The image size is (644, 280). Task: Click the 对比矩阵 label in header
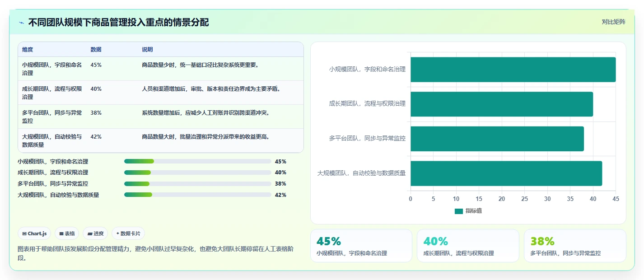point(613,22)
